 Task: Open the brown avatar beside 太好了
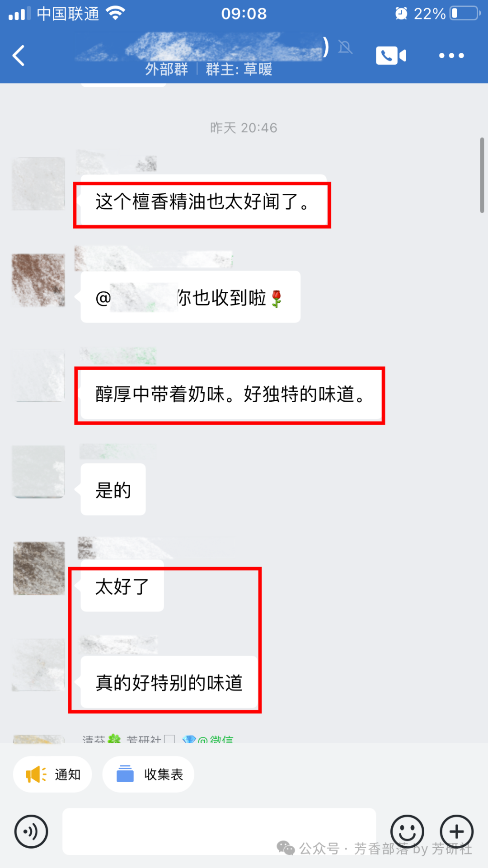click(38, 568)
